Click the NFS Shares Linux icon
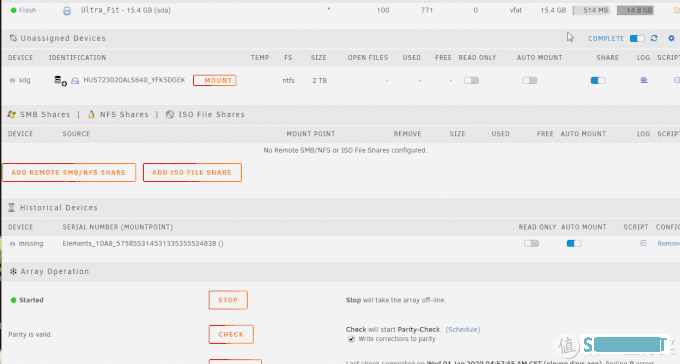Viewport: 680px width, 364px height. (91, 115)
